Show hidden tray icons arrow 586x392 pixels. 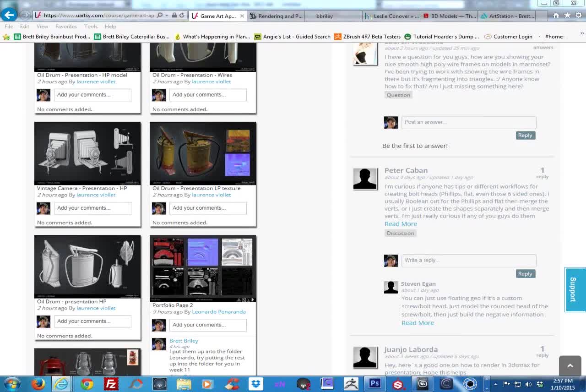pos(495,384)
